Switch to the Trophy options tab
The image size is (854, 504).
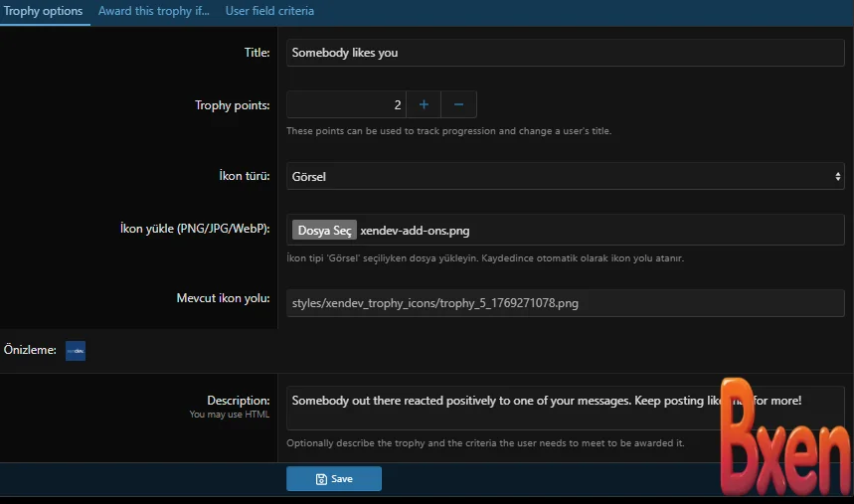43,11
